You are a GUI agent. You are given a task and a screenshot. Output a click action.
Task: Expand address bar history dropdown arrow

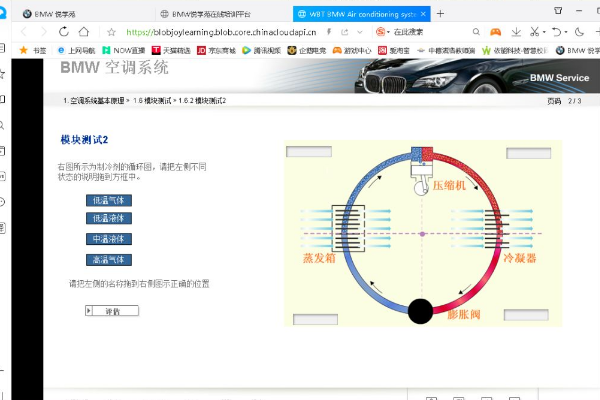coord(359,32)
